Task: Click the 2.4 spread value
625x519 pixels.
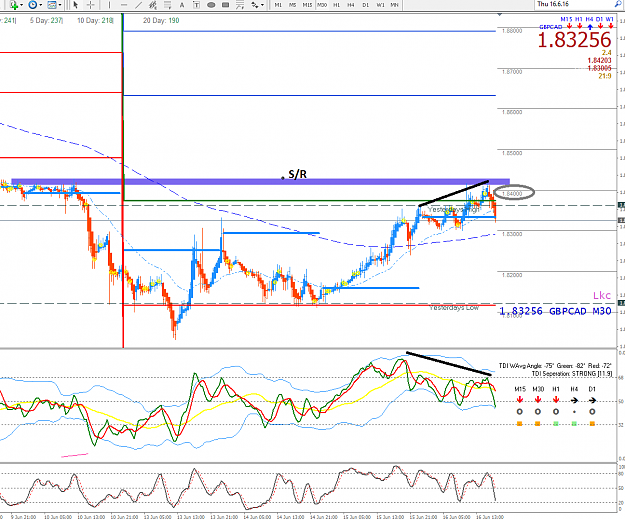Action: 606,53
